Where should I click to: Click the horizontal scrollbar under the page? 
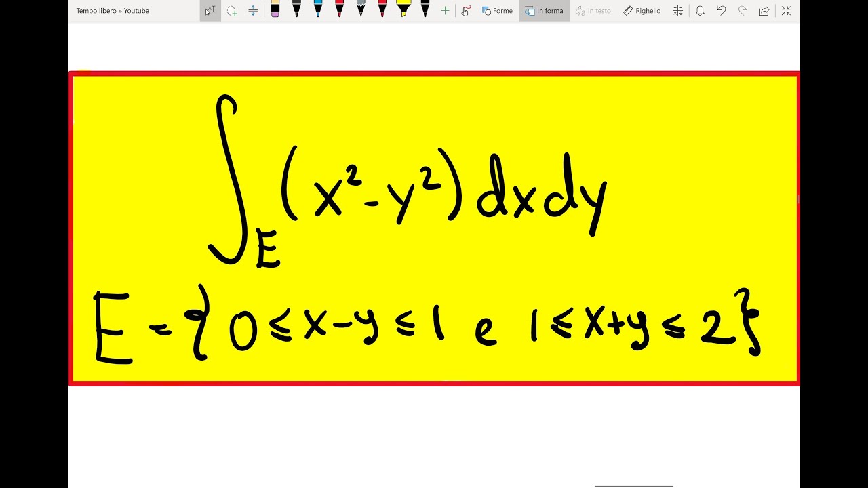pos(634,486)
